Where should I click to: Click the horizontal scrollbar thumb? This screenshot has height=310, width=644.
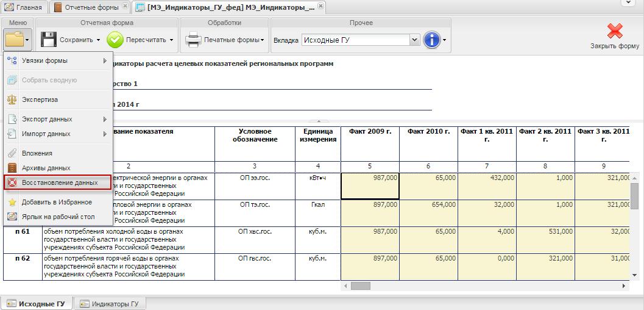(361, 286)
